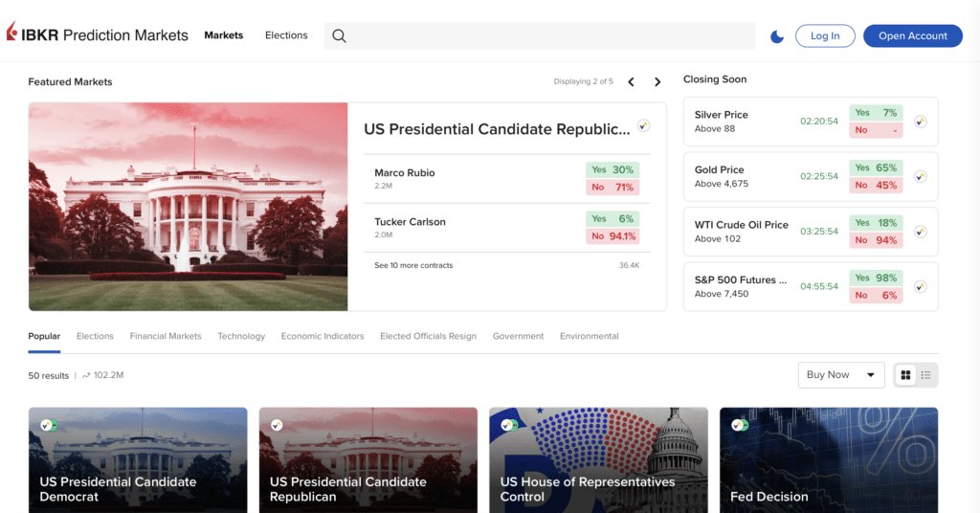The height and width of the screenshot is (513, 980).
Task: Click badge icon on Democrat candidate card
Action: [48, 425]
